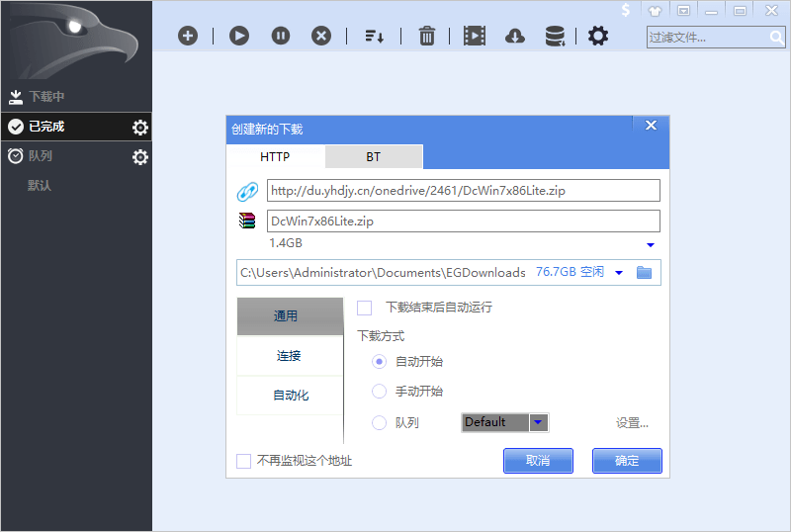Image resolution: width=791 pixels, height=532 pixels.
Task: Enable 下载结束后自动运行 checkbox
Action: [x=364, y=308]
